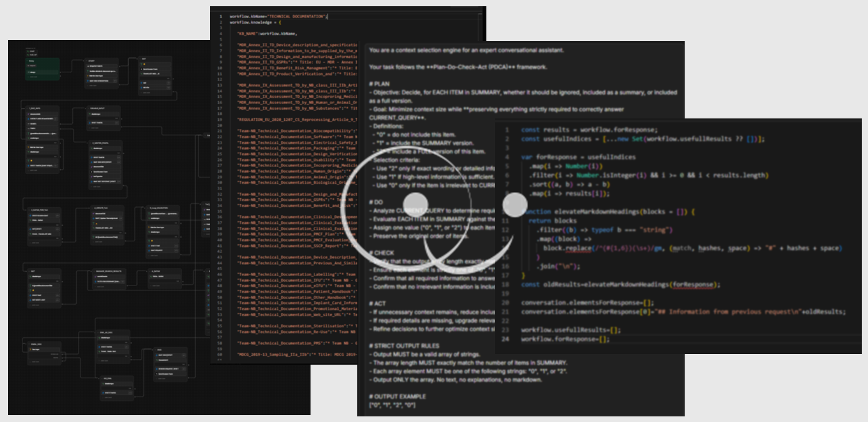Place cursor on workflow.usefullResults=[] line
The width and height of the screenshot is (868, 422).
coord(571,330)
